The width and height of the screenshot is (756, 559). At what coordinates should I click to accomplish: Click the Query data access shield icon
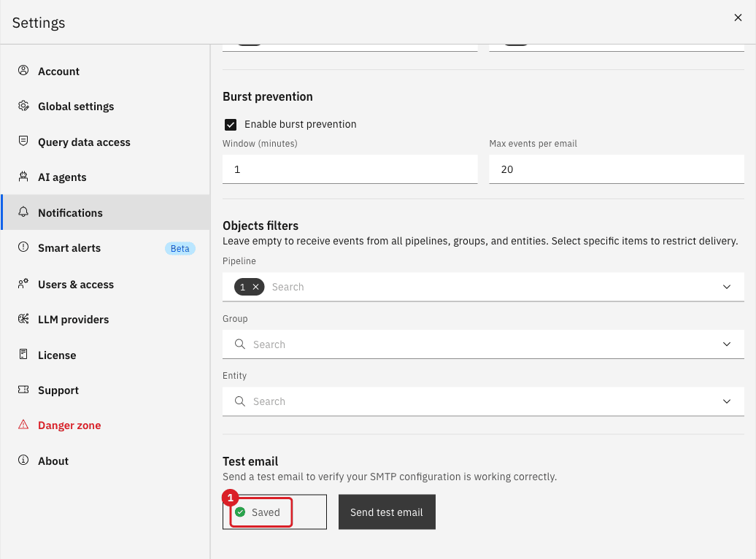[23, 141]
